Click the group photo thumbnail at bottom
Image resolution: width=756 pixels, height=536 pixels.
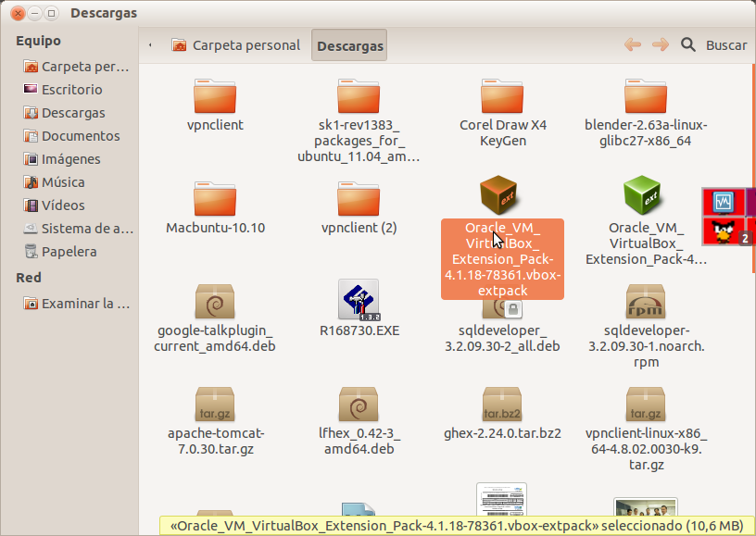tap(646, 508)
